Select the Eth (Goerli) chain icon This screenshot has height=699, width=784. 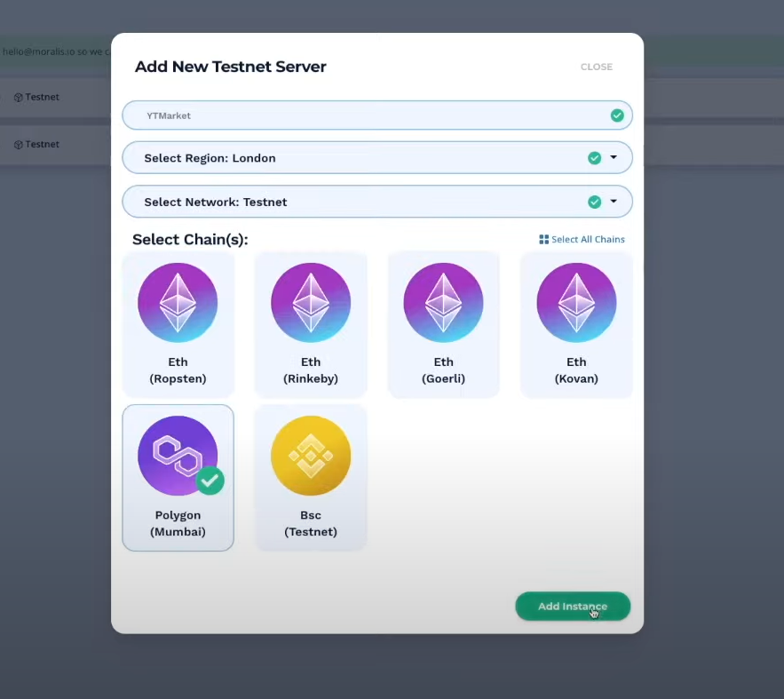[x=444, y=303]
